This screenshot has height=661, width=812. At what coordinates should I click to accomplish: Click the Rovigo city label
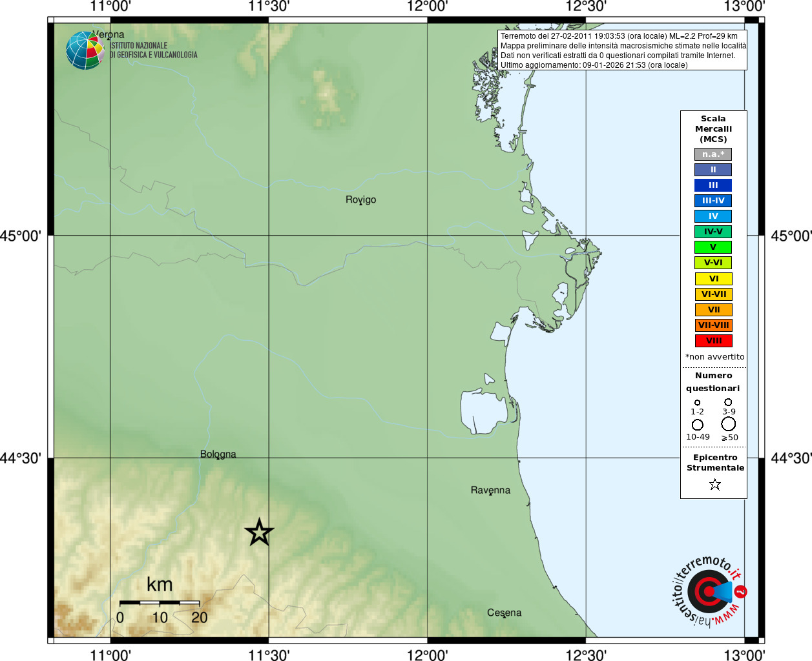pos(360,200)
